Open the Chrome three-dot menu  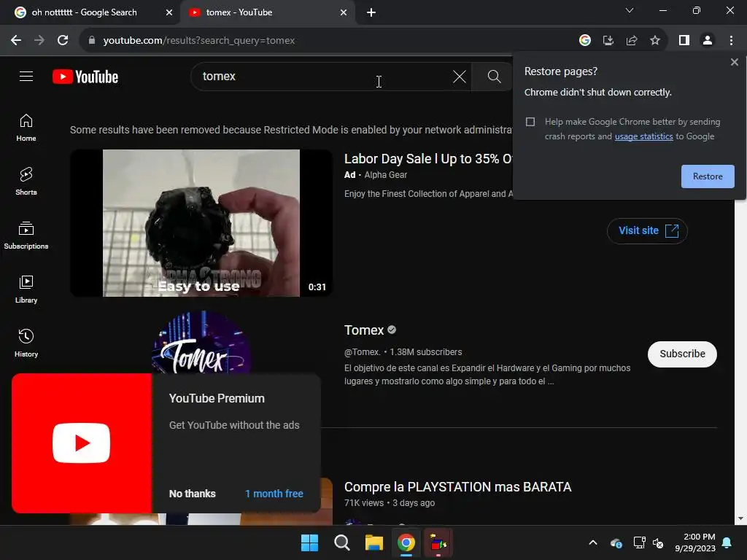point(731,41)
